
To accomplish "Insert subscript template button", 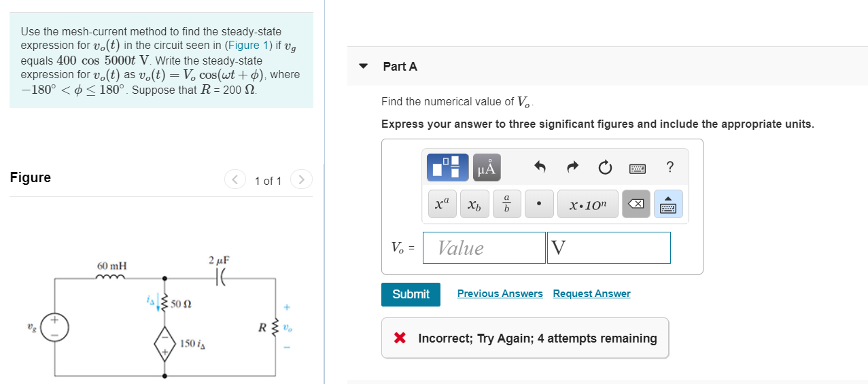I will (474, 204).
